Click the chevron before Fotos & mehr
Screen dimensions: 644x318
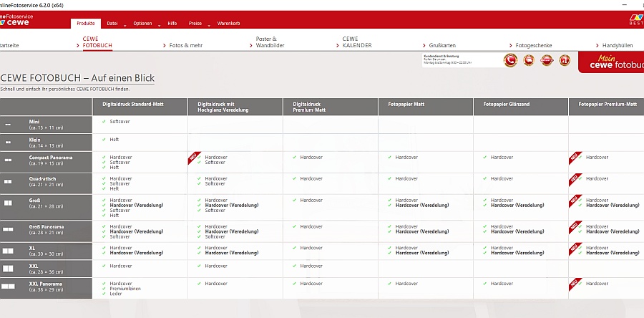(165, 46)
